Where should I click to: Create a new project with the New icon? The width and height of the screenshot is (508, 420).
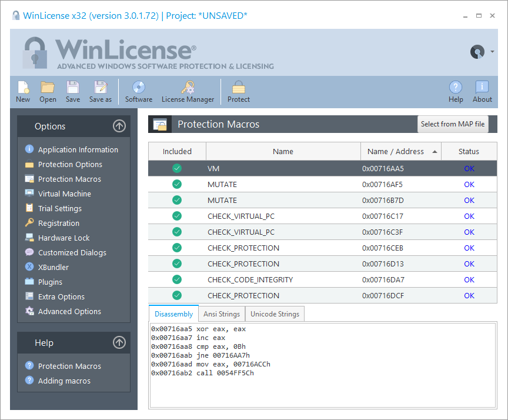(23, 92)
